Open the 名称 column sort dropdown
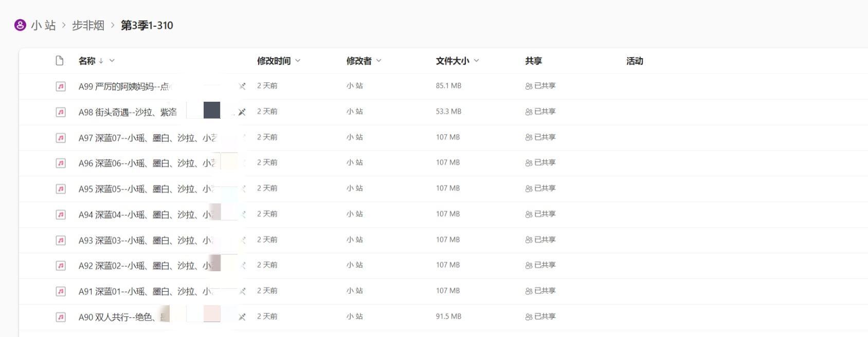The image size is (868, 337). [x=112, y=61]
